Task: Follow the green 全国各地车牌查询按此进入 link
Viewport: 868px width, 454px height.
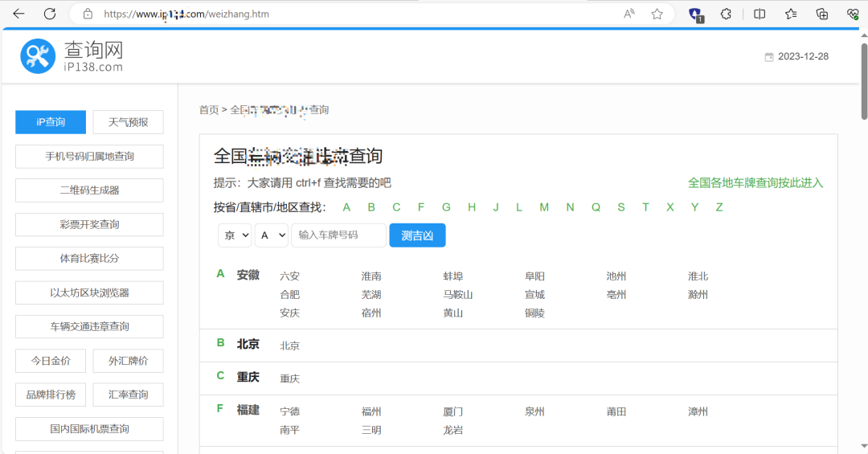Action: tap(755, 182)
